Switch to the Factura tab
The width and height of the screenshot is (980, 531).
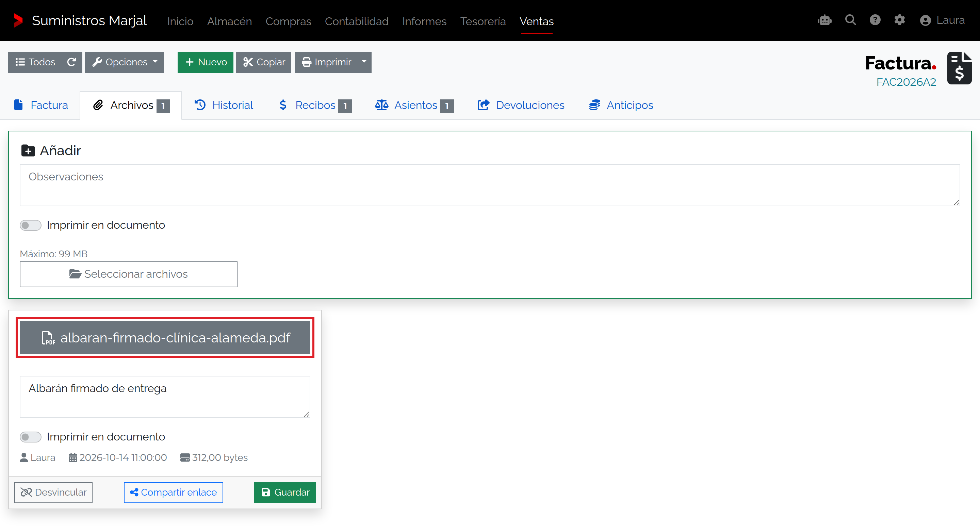pyautogui.click(x=41, y=105)
